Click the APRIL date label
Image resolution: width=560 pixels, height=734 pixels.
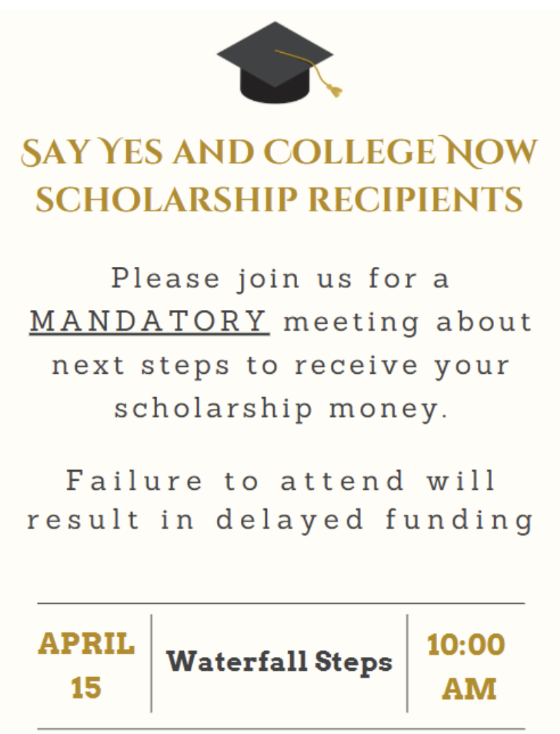[86, 643]
